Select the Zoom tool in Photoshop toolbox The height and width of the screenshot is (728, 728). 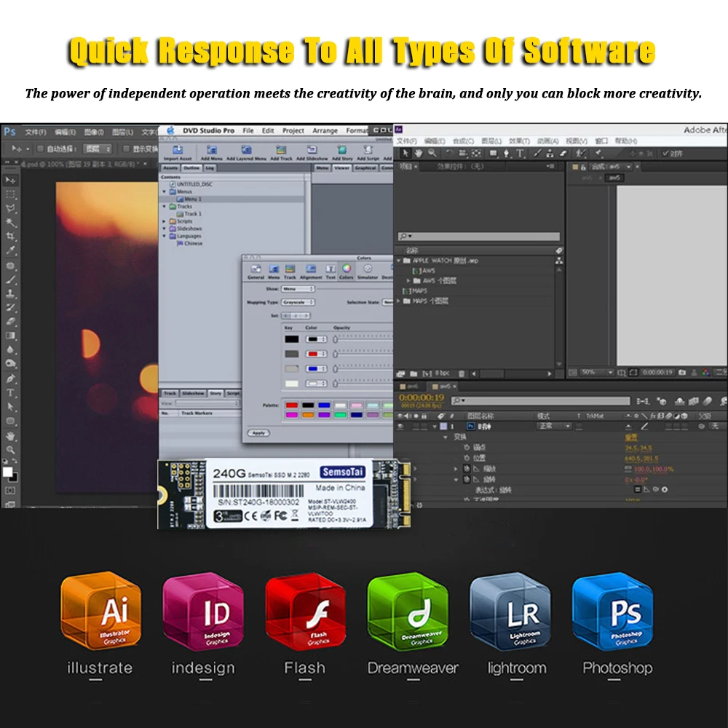pyautogui.click(x=10, y=450)
